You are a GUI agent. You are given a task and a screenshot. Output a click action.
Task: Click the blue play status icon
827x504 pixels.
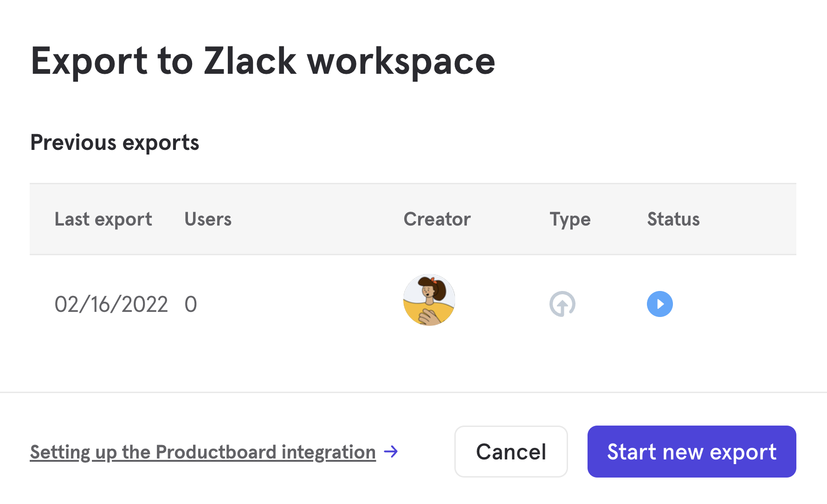659,304
